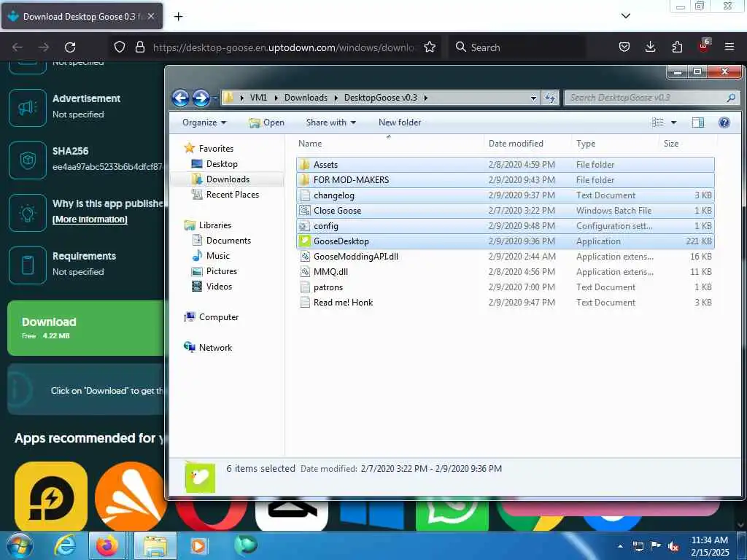Open the media player taskbar icon
This screenshot has width=747, height=560.
click(198, 545)
